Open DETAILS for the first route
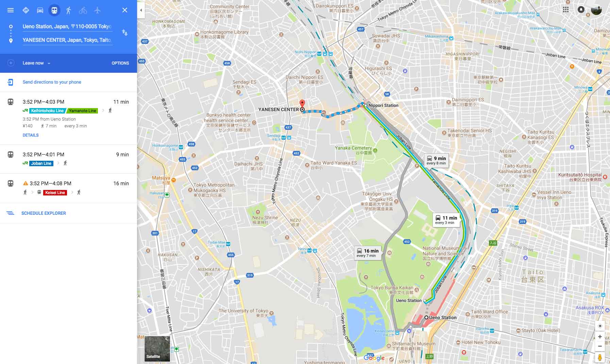 [x=31, y=135]
